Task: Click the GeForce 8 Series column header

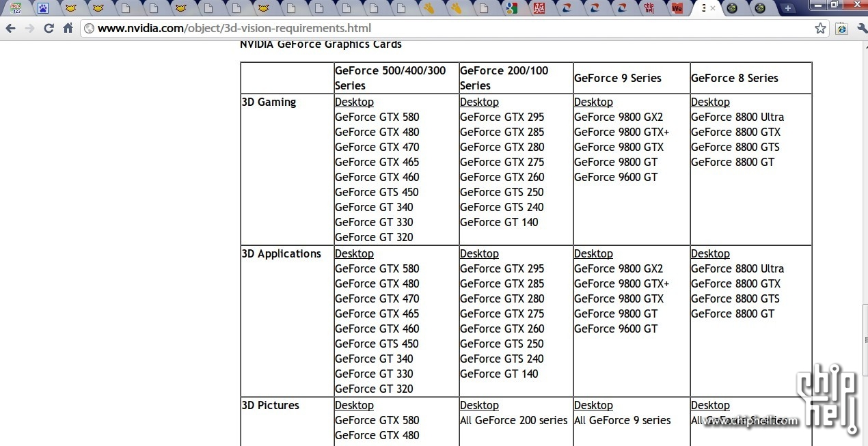Action: pos(735,78)
